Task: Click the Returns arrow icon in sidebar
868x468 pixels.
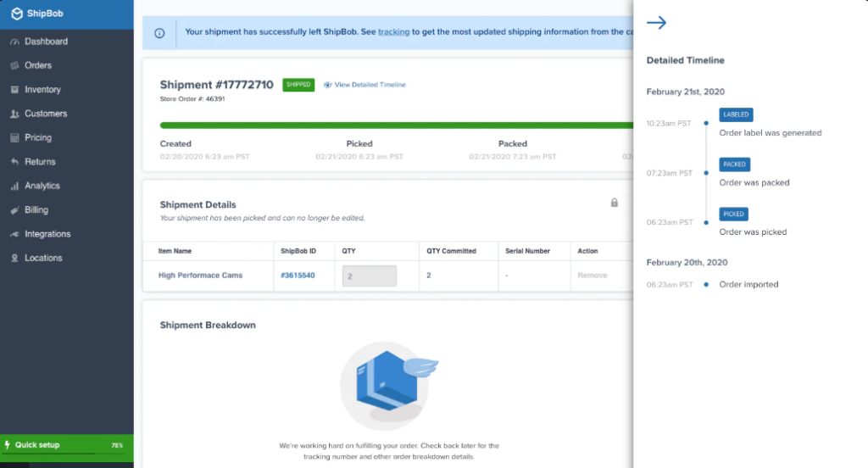Action: tap(14, 162)
